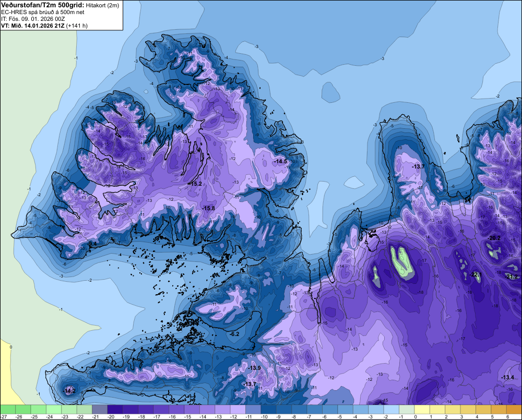This screenshot has height=420, width=522.
Task: Click the bold -13.4 temperature value
Action: pos(508,377)
